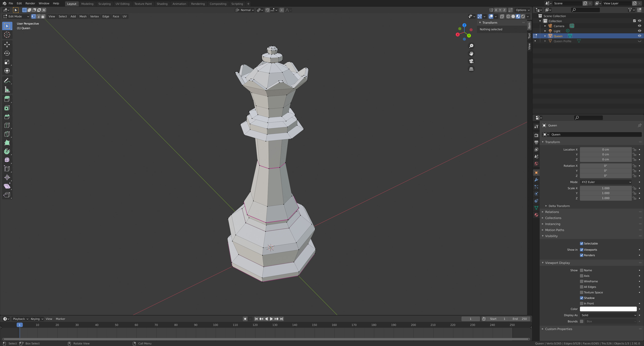The image size is (644, 346).
Task: Switch to Object Data Properties green triangle tab
Action: pos(536,208)
